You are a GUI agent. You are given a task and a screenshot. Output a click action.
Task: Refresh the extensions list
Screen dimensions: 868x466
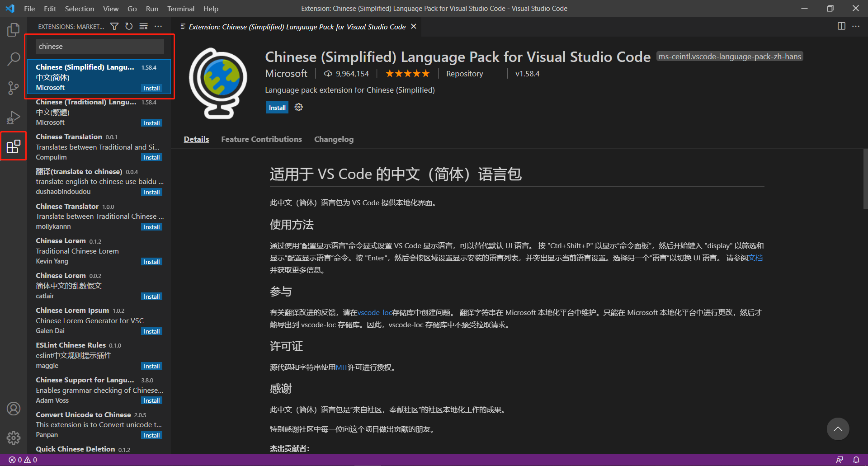pyautogui.click(x=129, y=26)
